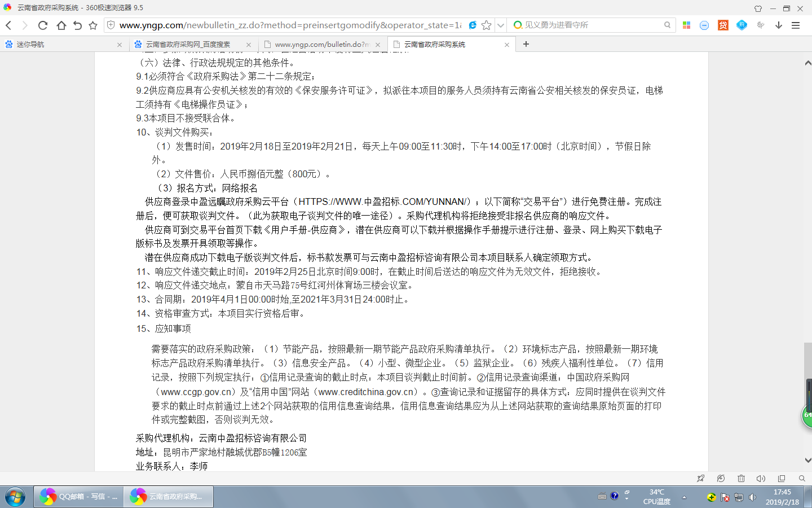This screenshot has width=812, height=508.
Task: Open the downloads arrow icon
Action: (779, 25)
